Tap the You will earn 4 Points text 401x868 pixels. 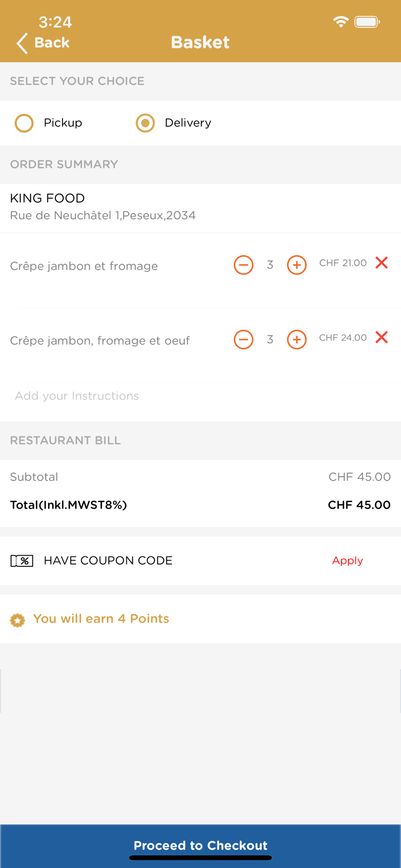pyautogui.click(x=101, y=618)
